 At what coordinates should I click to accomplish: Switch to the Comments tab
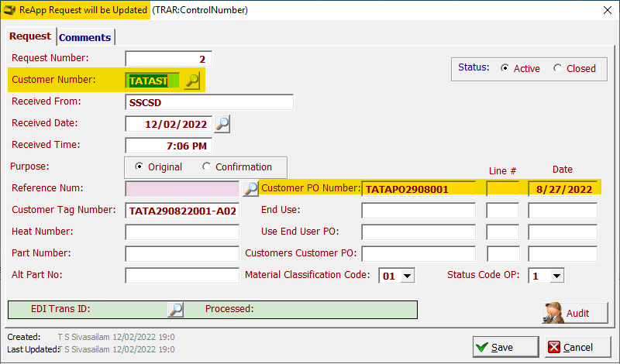pyautogui.click(x=85, y=37)
